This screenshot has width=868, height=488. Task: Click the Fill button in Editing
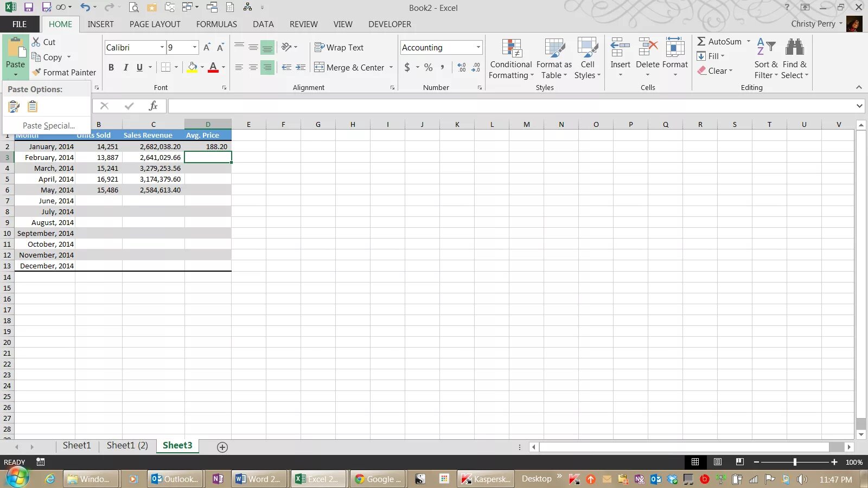711,56
